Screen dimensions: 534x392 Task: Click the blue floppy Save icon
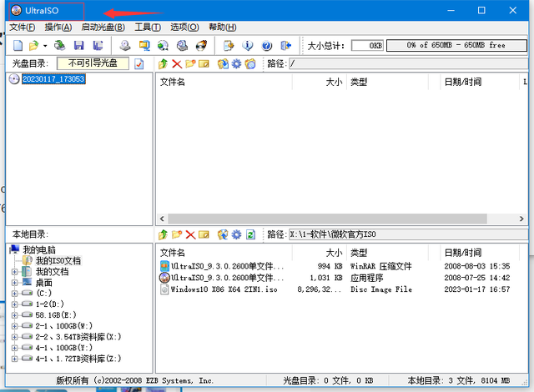(x=79, y=45)
